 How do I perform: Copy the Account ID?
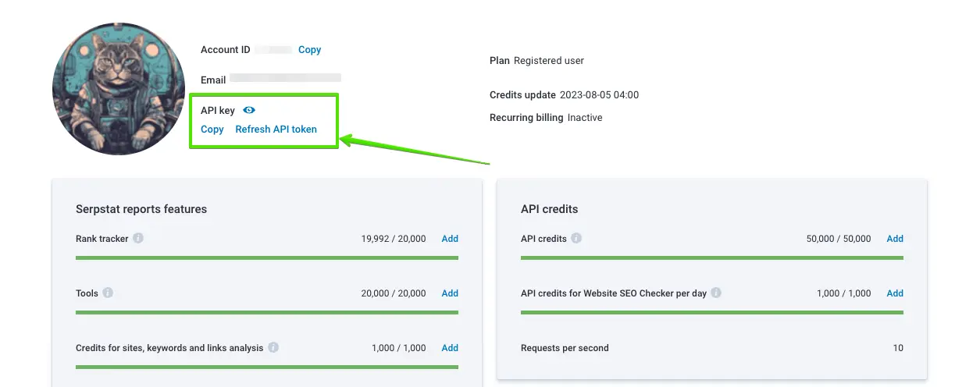click(x=309, y=50)
